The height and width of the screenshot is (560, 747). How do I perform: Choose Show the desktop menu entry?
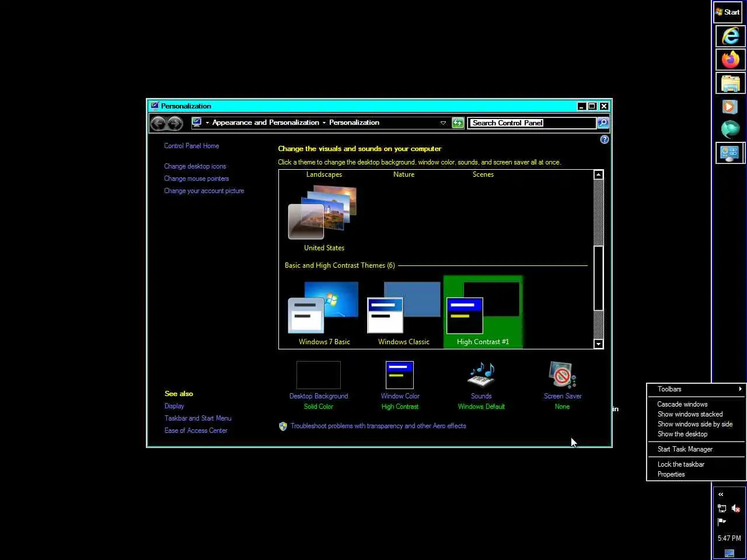tap(696, 434)
